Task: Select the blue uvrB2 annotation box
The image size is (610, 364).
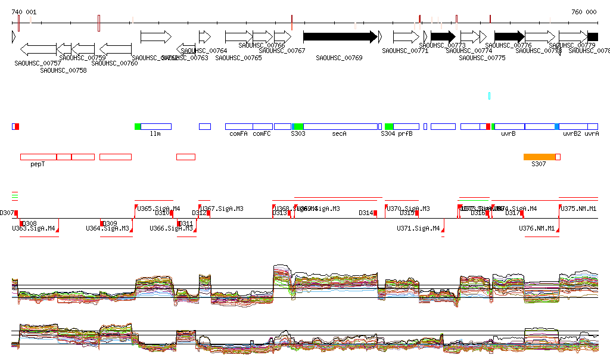Action: coord(573,126)
